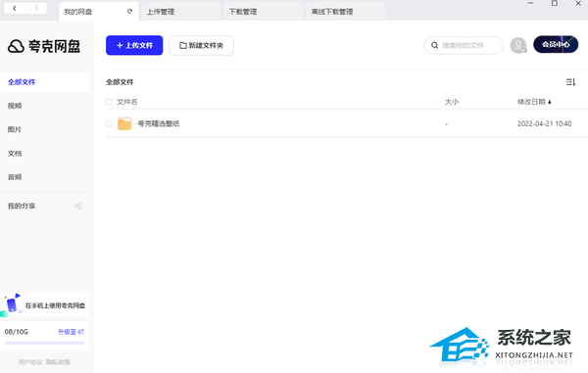Click the 大小 column header

(452, 102)
